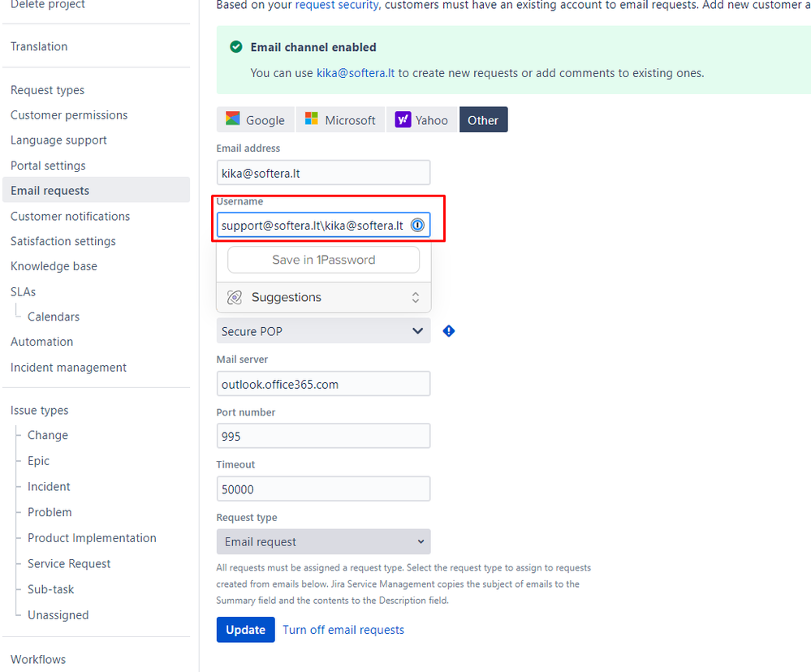Select the Incident issue type
This screenshot has height=672, width=811.
[49, 486]
